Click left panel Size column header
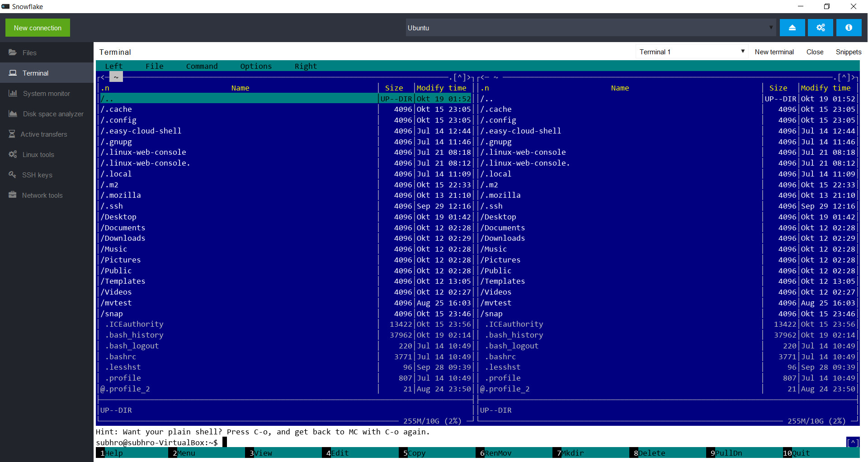868x462 pixels. [394, 88]
